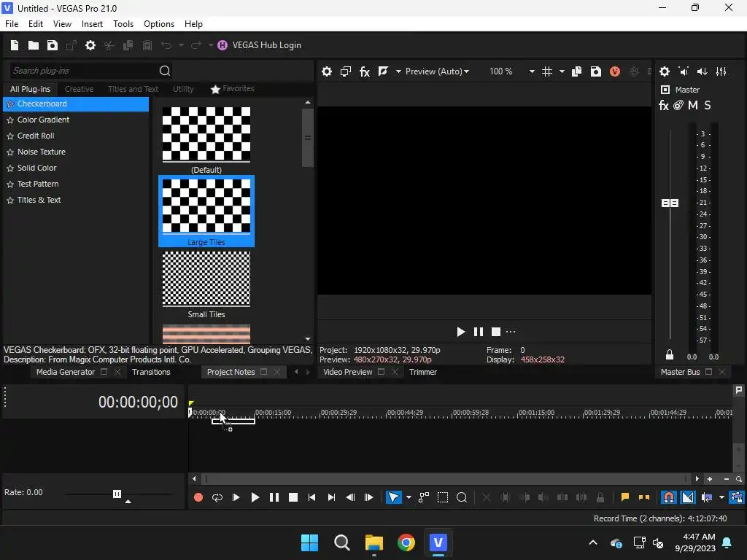Go to start of timeline button
This screenshot has height=560, width=747.
[312, 497]
